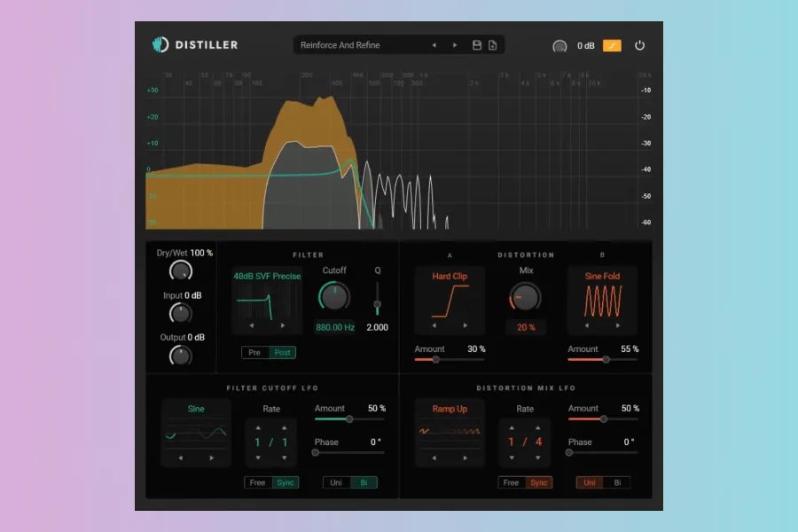Set filter LFO to Sync mode
This screenshot has width=798, height=532.
pyautogui.click(x=285, y=482)
